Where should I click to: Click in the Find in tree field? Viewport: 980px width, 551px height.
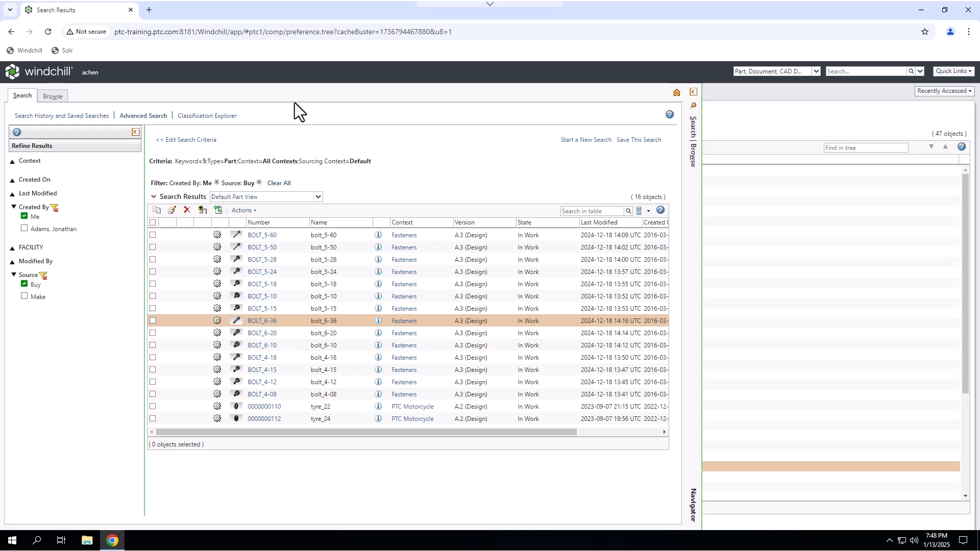click(x=865, y=148)
